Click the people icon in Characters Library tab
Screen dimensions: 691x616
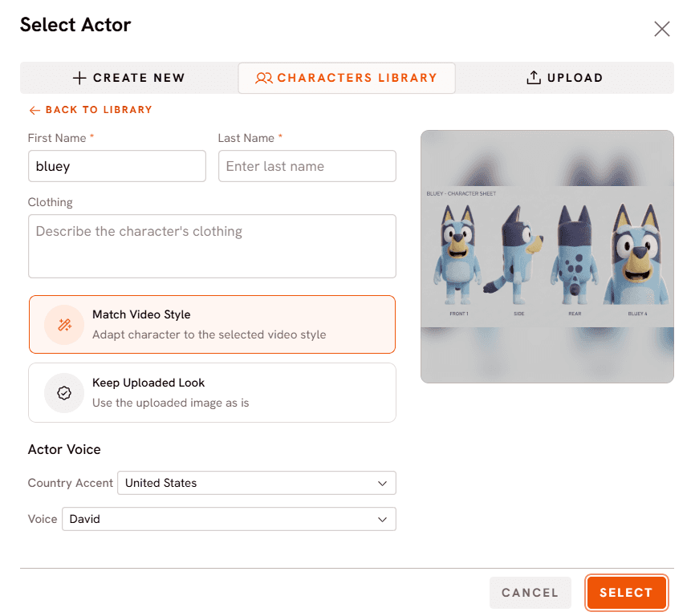tap(263, 78)
